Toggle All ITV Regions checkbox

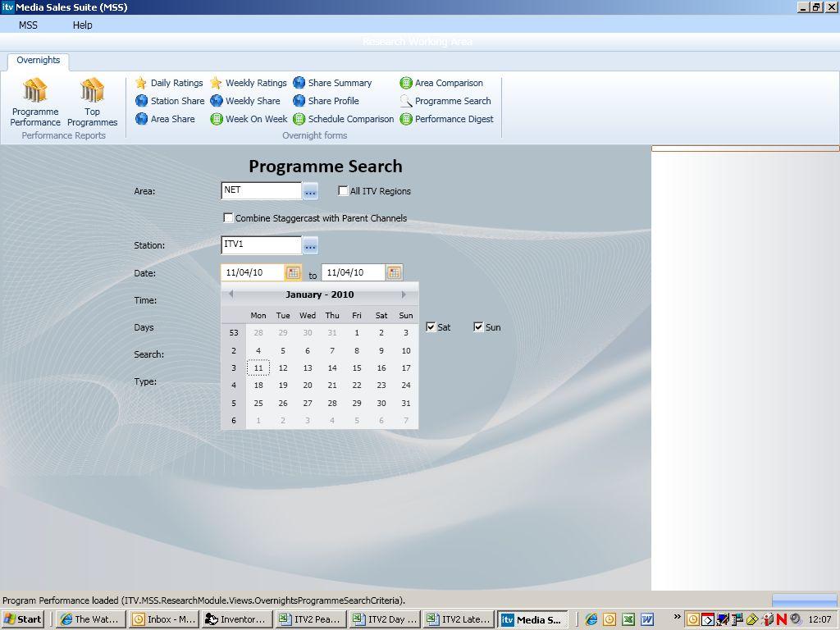(x=344, y=190)
